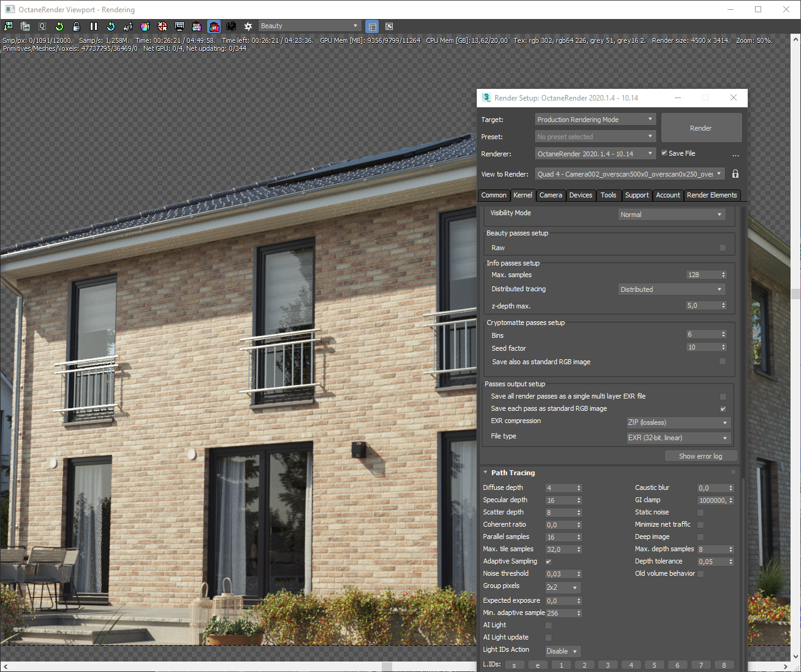Open the Target rendering mode dropdown
This screenshot has height=672, width=801.
[x=595, y=120]
